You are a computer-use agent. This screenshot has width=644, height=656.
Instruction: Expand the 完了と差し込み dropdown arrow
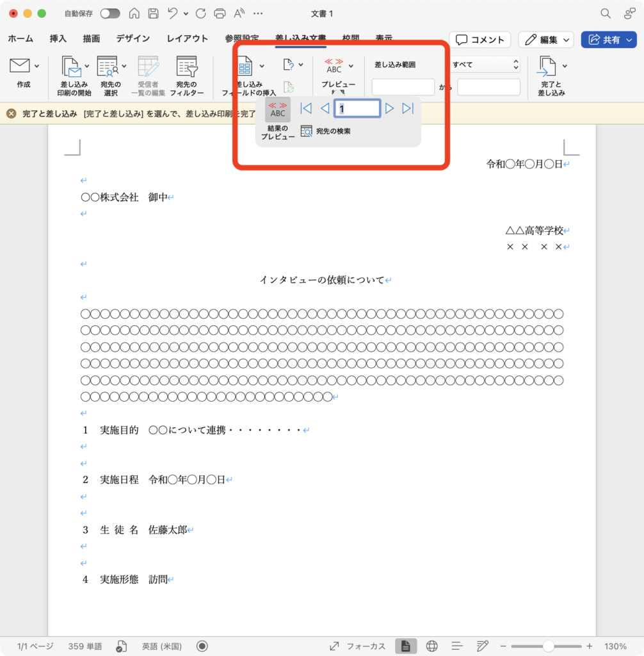565,65
